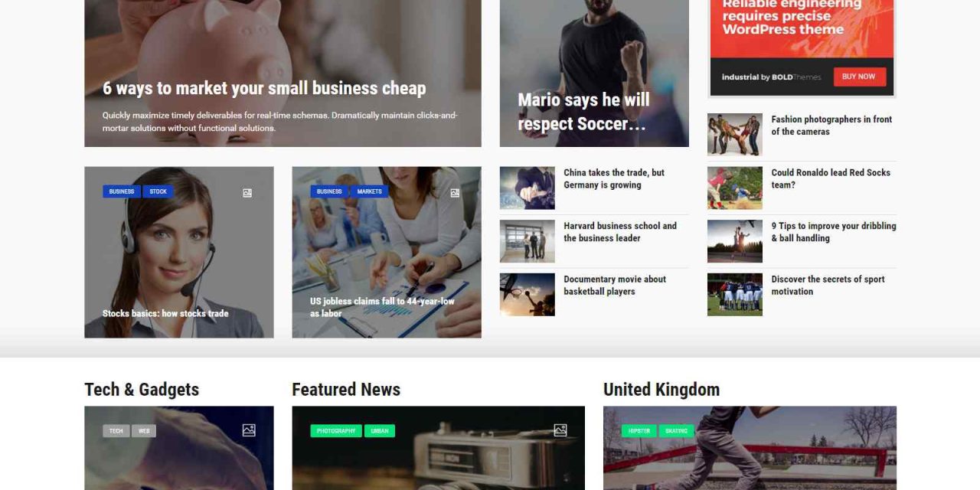Click Harvard business school article thumbnail

tap(528, 241)
